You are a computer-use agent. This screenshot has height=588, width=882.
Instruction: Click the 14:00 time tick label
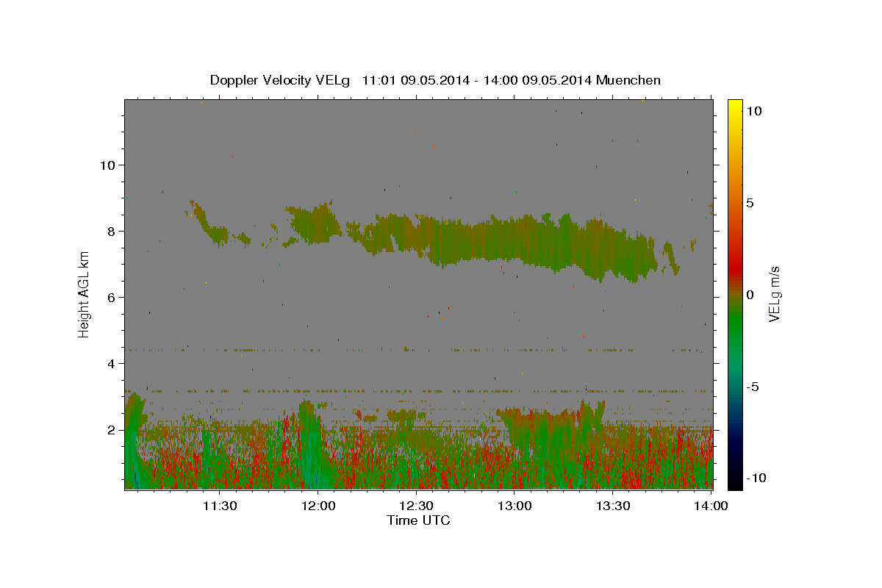click(x=711, y=506)
